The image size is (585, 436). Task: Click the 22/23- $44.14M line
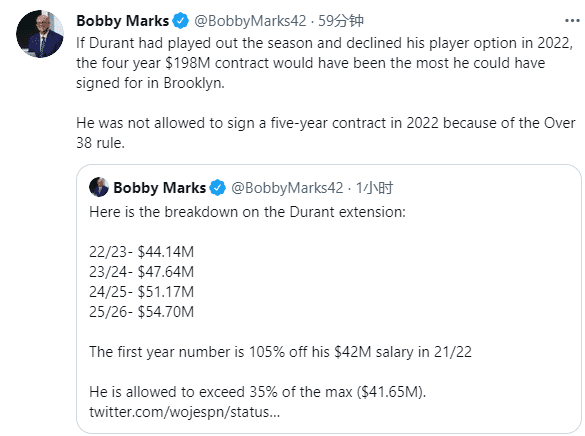coord(141,252)
